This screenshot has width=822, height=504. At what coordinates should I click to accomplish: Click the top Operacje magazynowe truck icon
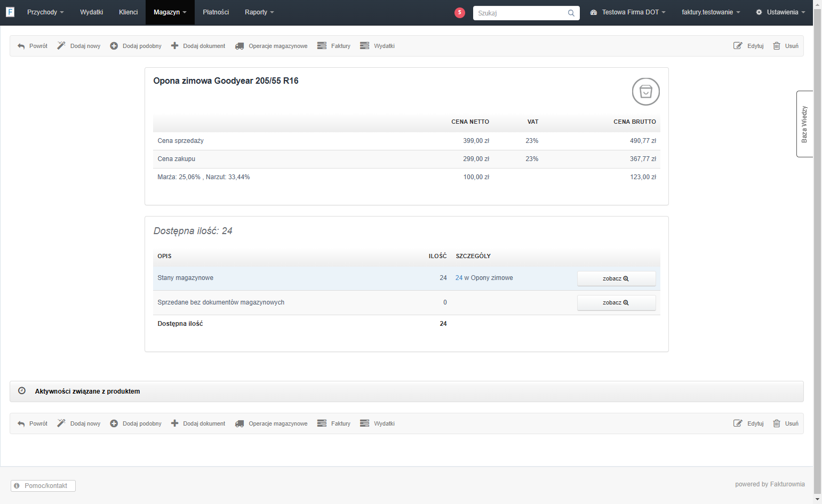pyautogui.click(x=240, y=46)
